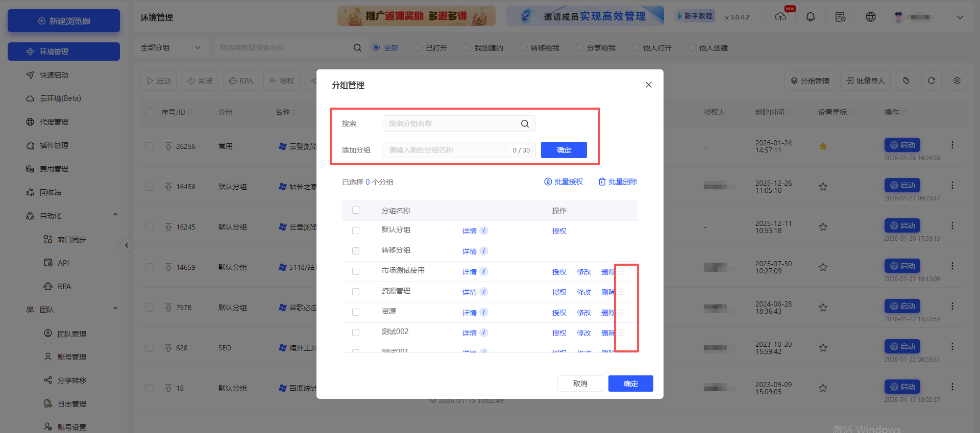Tick the checkbox for 市场测试使用 group
Viewport: 980px width, 433px height.
click(x=356, y=271)
